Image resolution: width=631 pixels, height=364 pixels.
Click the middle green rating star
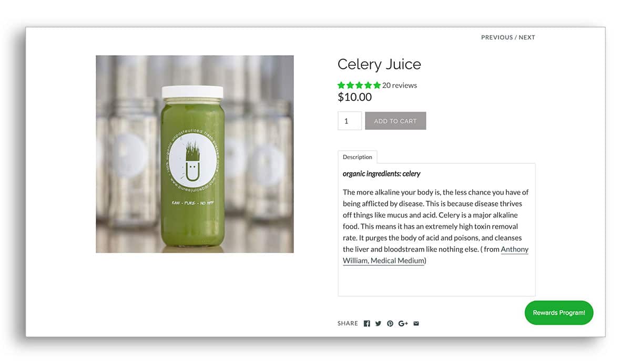359,85
